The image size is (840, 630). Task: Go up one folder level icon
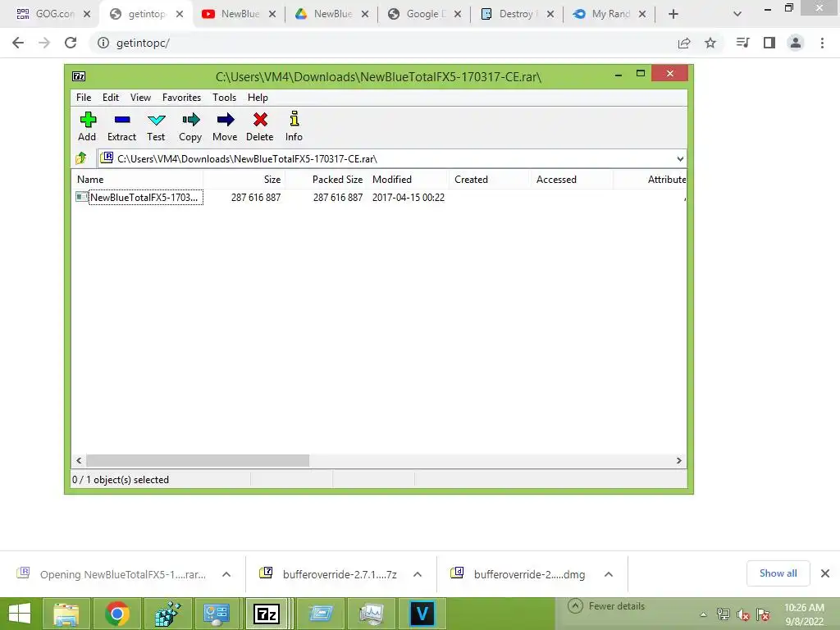81,158
